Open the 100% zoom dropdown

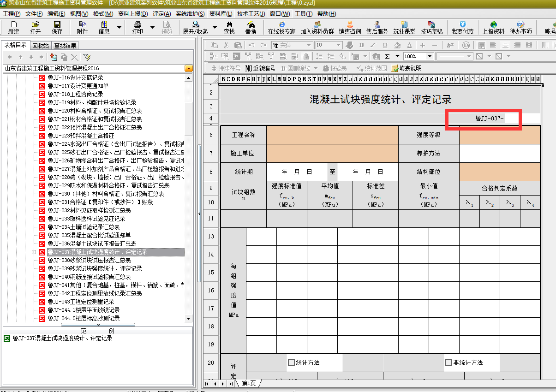pyautogui.click(x=430, y=56)
